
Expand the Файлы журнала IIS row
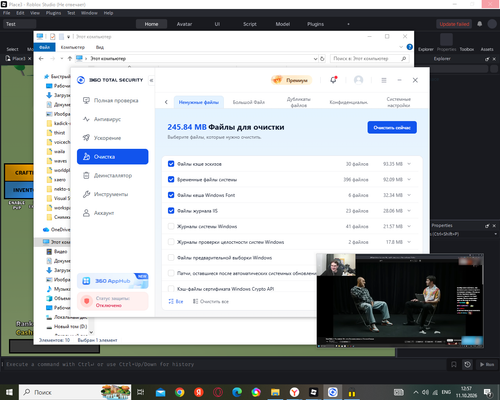point(409,211)
